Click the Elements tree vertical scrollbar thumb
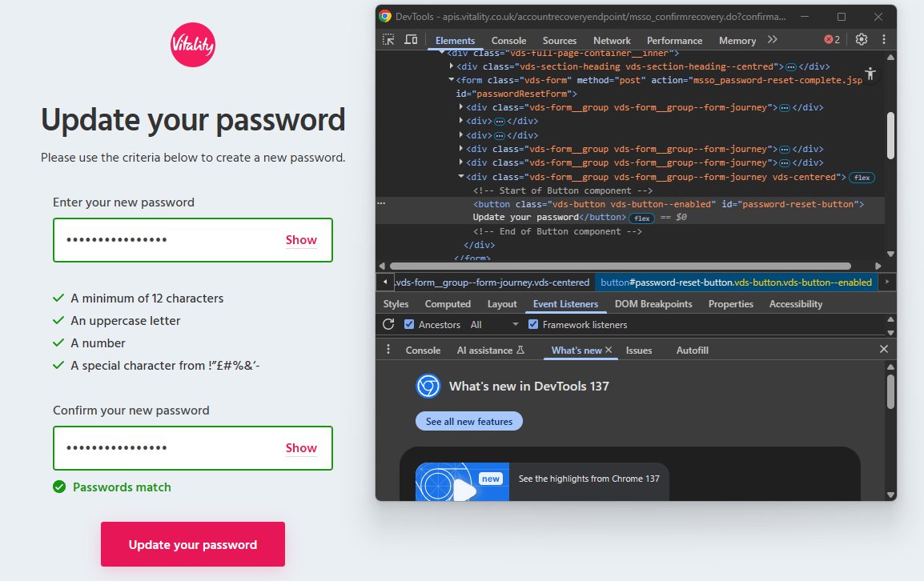Screen dimensions: 924x581 890,135
